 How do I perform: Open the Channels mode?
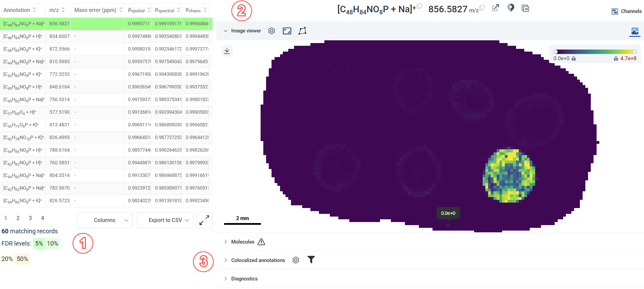coord(626,11)
